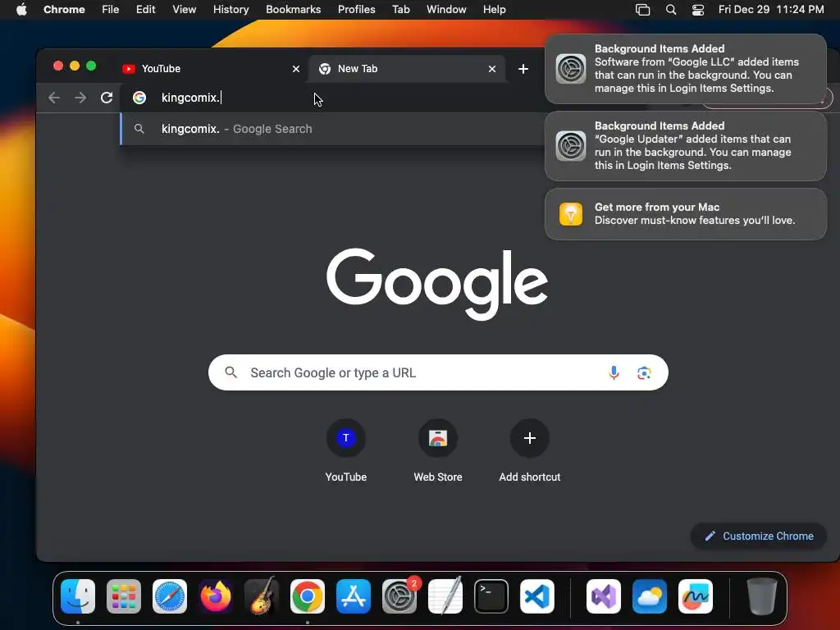This screenshot has height=630, width=840.
Task: Open the Trash in the Dock
Action: (x=761, y=596)
